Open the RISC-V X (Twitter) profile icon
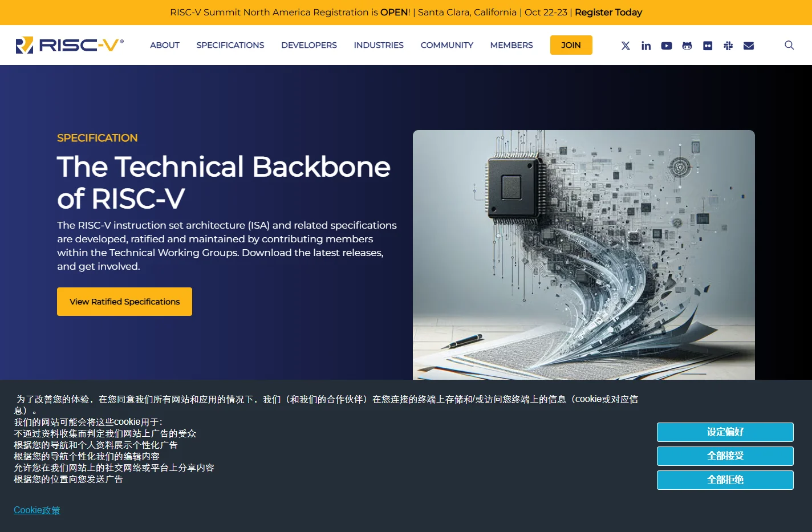Viewport: 812px width, 532px height. (x=626, y=46)
